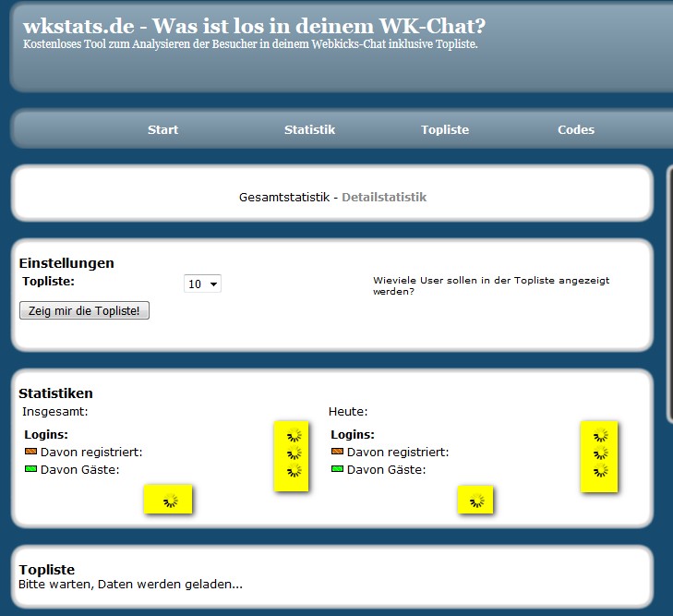The image size is (673, 616).
Task: Click the Insgesamt 'Davon Gäste' loading spinner
Action: [294, 471]
